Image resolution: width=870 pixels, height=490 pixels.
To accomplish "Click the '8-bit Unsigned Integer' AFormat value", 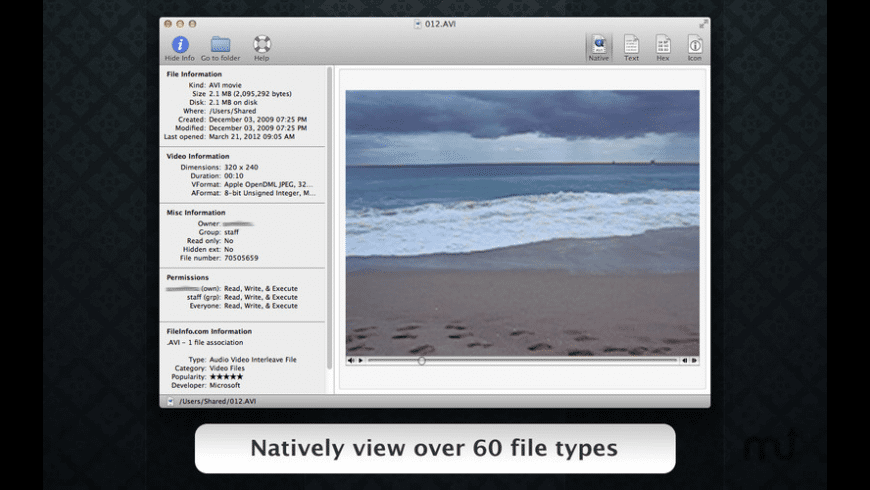I will point(270,193).
